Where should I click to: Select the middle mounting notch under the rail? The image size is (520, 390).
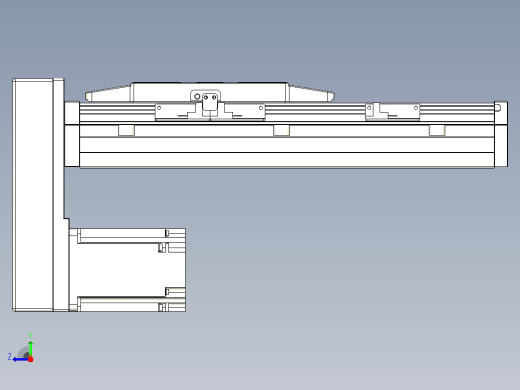pyautogui.click(x=281, y=130)
